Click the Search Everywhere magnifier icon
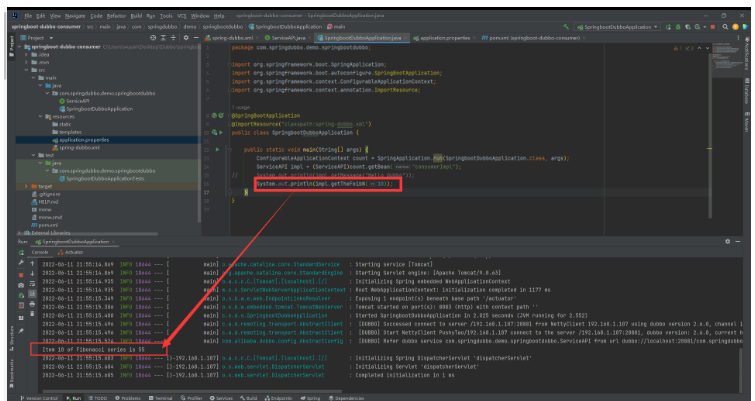 tap(725, 26)
